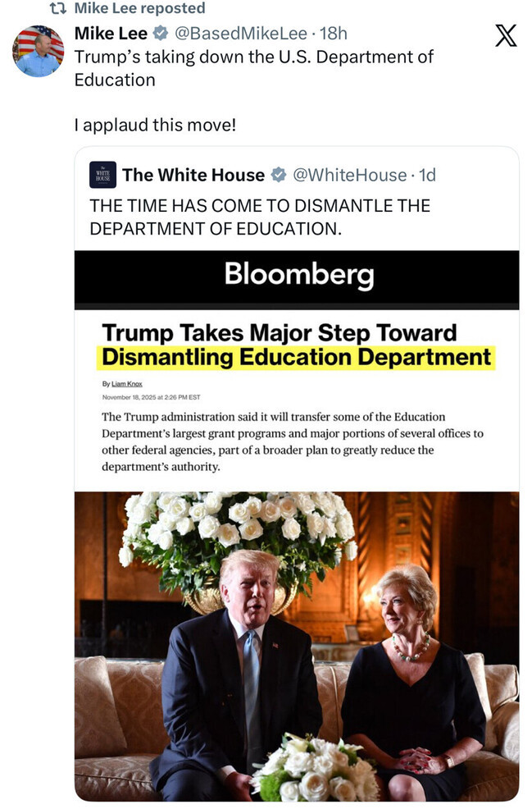Click The White House account name

click(193, 176)
